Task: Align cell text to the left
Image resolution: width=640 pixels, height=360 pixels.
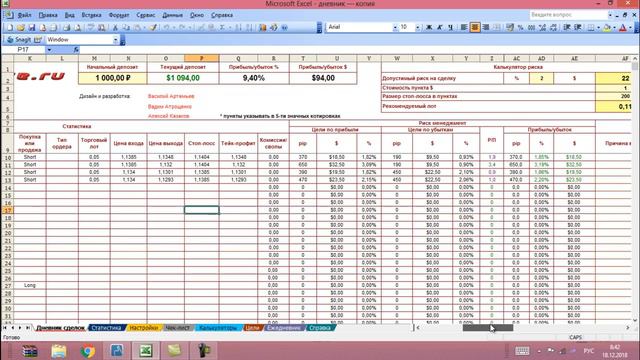Action: click(x=464, y=27)
